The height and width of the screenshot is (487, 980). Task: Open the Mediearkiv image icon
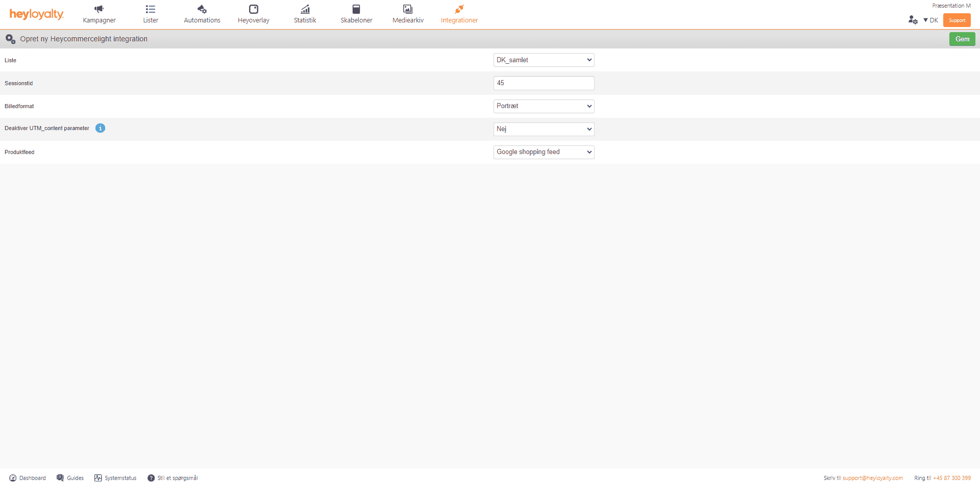[408, 9]
